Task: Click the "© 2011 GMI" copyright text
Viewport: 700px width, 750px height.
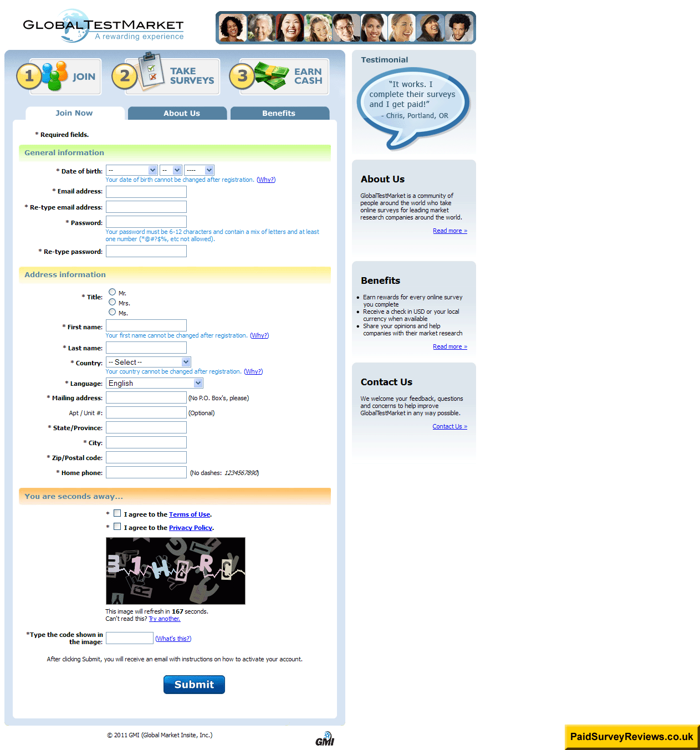Action: click(160, 735)
